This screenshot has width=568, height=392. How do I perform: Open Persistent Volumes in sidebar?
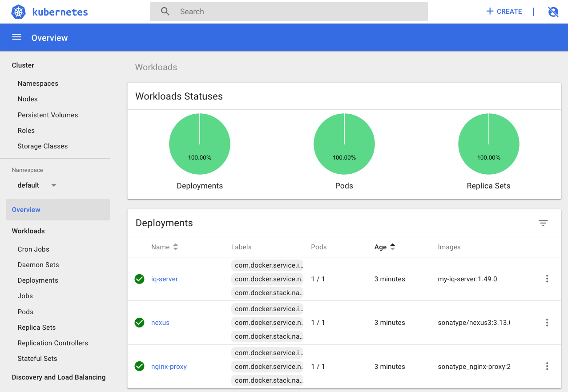pos(48,115)
